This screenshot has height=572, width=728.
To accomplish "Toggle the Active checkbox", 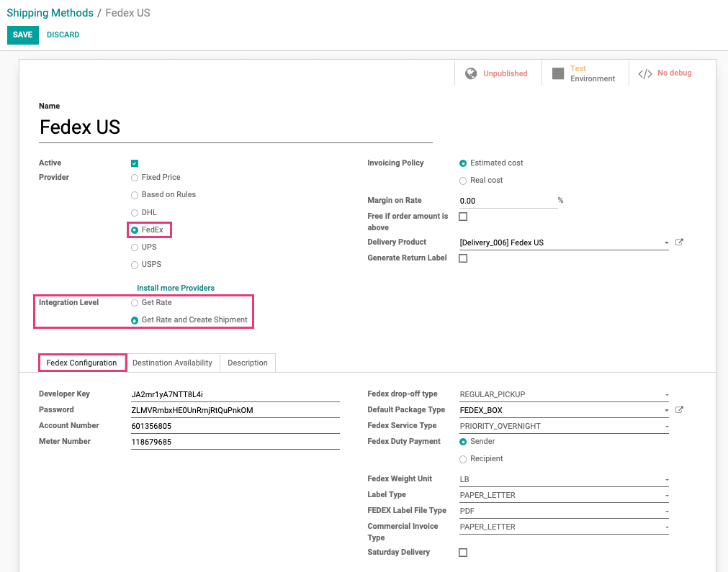I will (x=135, y=163).
